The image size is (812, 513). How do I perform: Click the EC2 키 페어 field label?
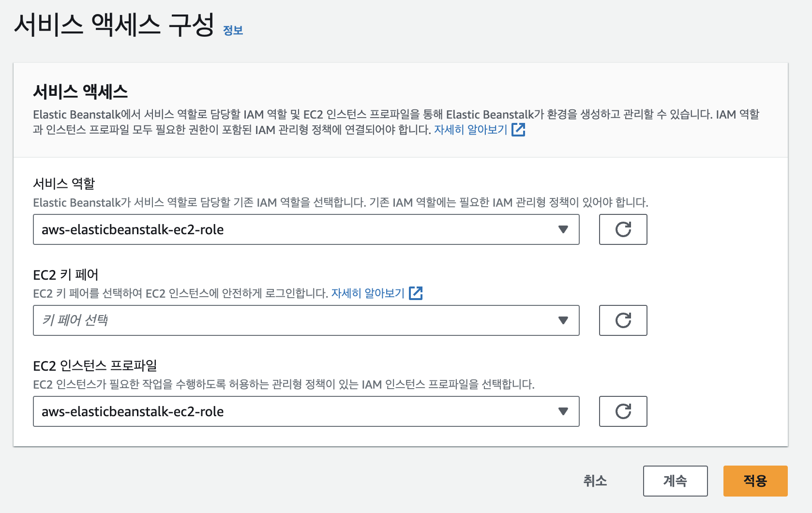[66, 275]
